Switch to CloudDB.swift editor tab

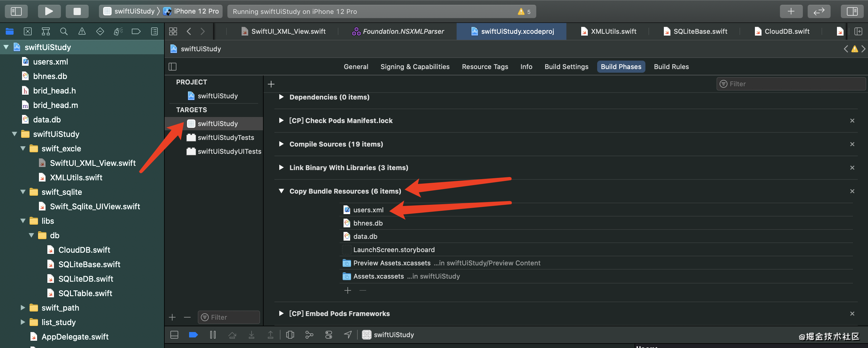[x=782, y=31]
